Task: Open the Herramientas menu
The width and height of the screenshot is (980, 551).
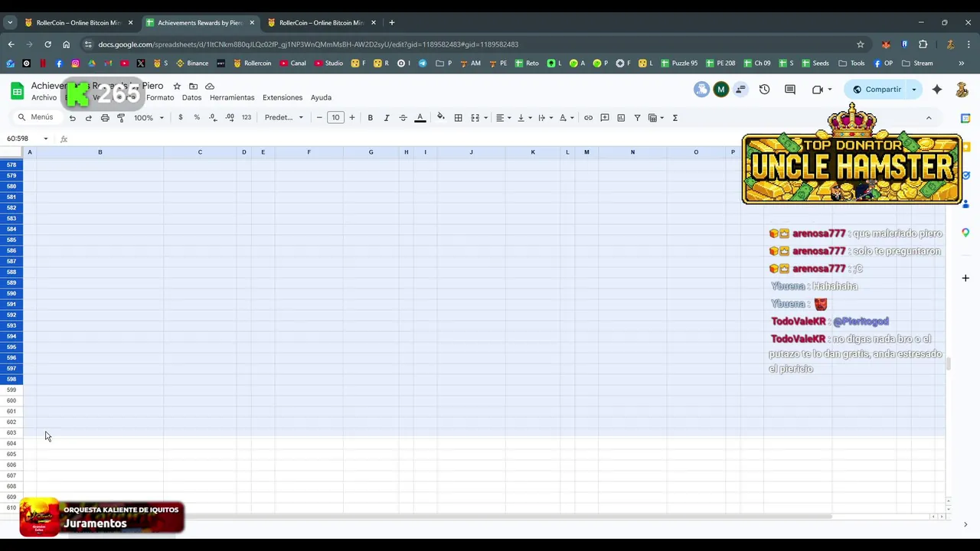Action: coord(232,97)
